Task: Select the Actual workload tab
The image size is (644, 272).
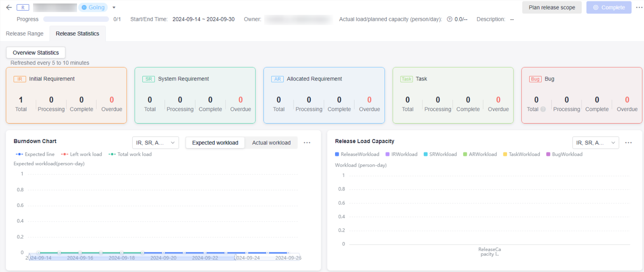Action: click(x=271, y=143)
